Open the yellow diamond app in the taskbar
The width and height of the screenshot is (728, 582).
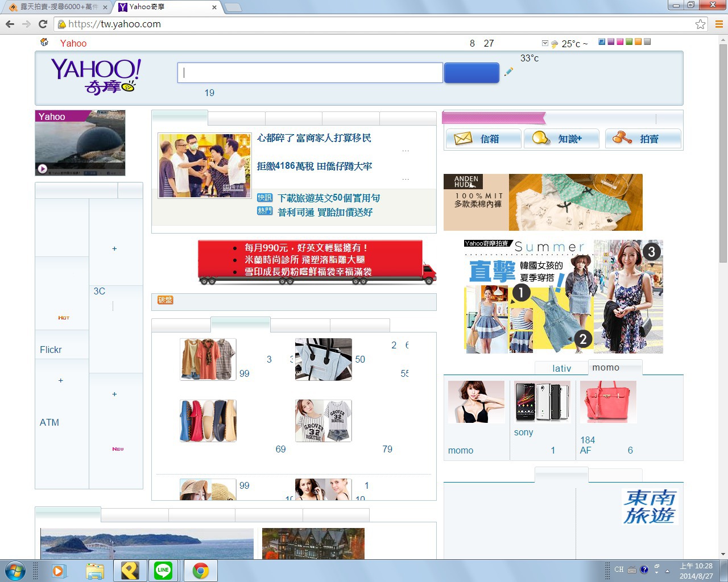click(130, 570)
